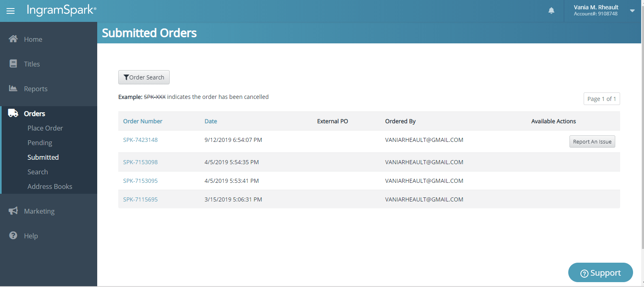Sort orders by Date column
The height and width of the screenshot is (287, 644).
[x=211, y=121]
